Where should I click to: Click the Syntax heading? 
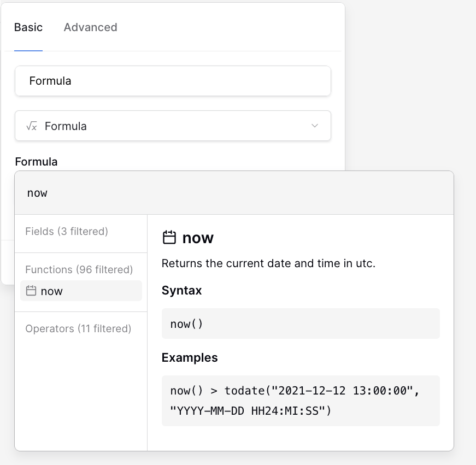[182, 291]
